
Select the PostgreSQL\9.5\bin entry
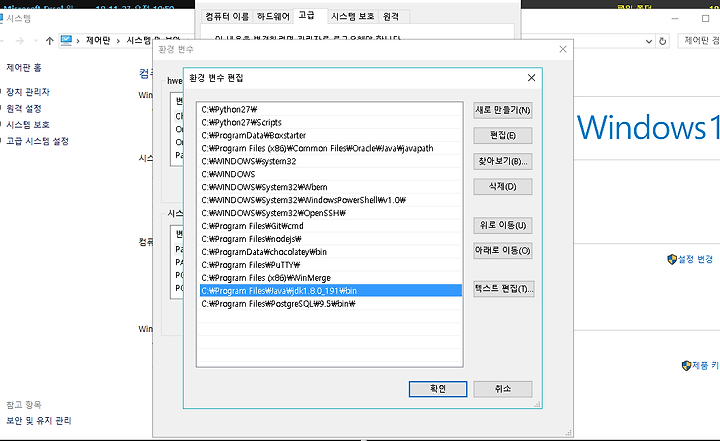331,304
